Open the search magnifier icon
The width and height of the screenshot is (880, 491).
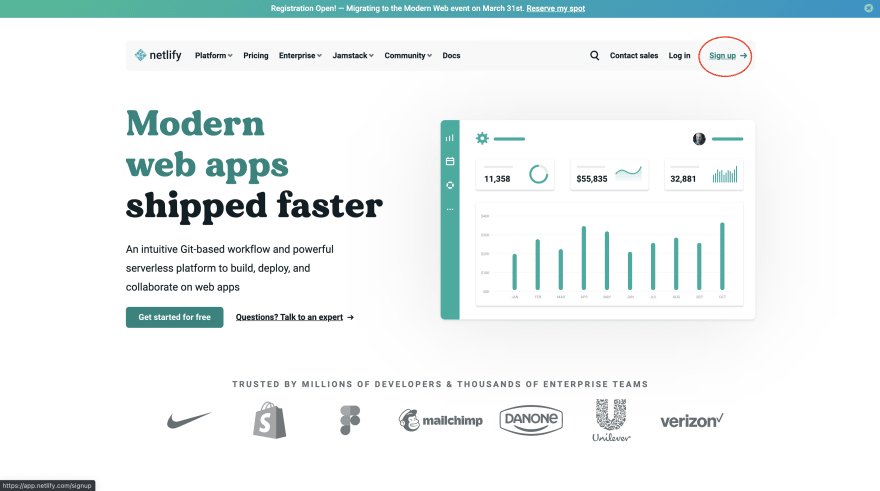(594, 56)
